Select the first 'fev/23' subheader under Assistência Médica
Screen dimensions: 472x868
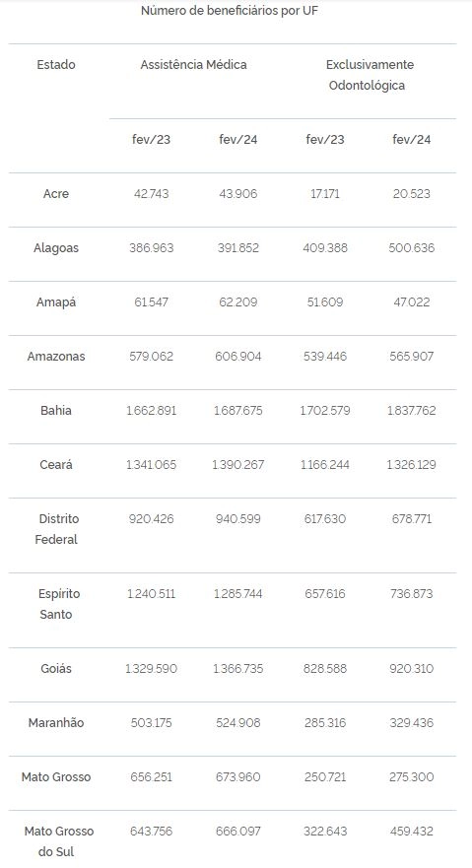(151, 140)
